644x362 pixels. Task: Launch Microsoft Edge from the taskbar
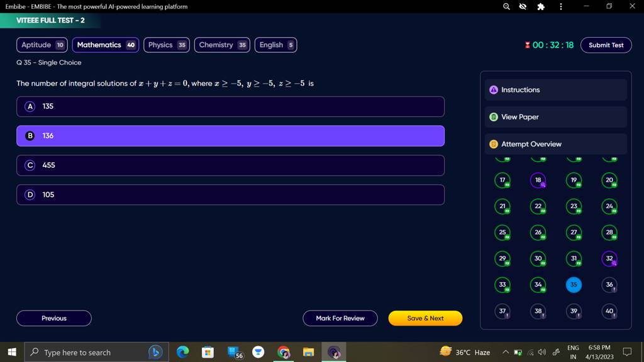coord(182,352)
